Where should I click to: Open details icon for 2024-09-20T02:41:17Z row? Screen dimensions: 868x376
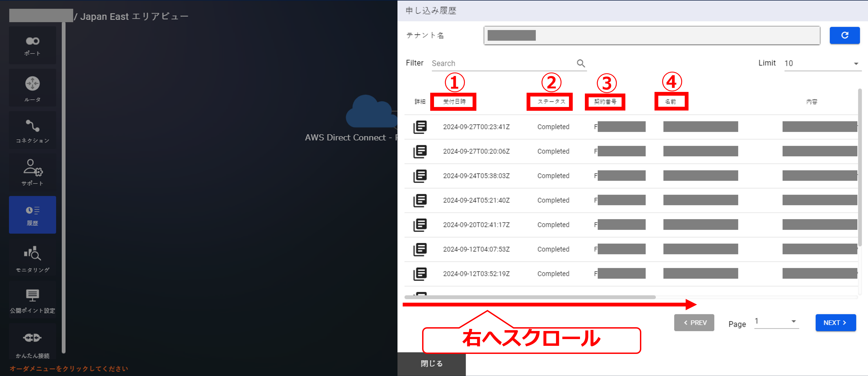pos(420,225)
